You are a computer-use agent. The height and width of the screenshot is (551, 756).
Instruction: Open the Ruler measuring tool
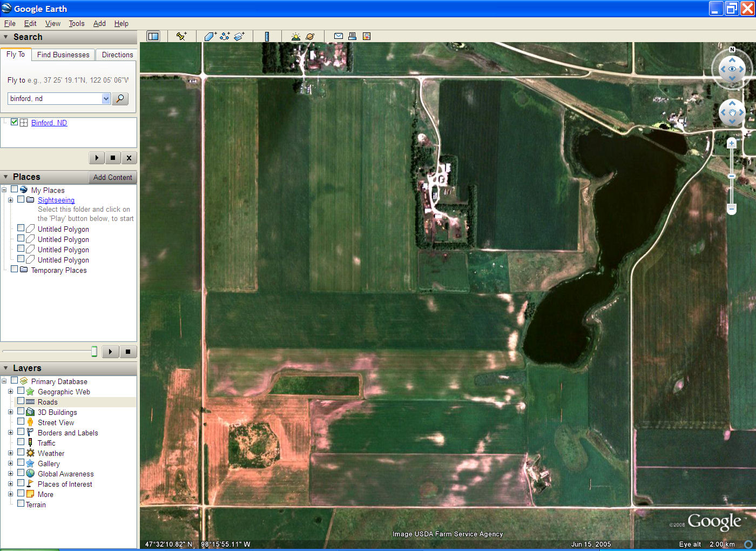pos(267,36)
